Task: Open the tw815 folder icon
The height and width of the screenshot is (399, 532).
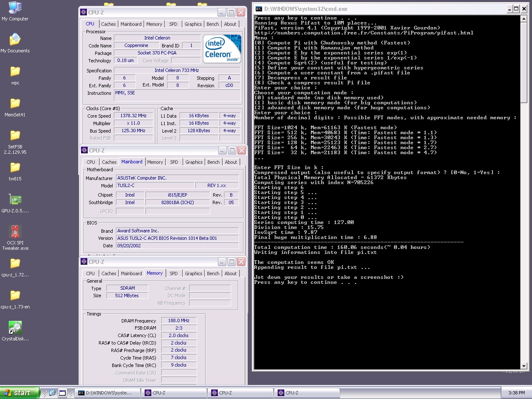Action: (x=15, y=167)
